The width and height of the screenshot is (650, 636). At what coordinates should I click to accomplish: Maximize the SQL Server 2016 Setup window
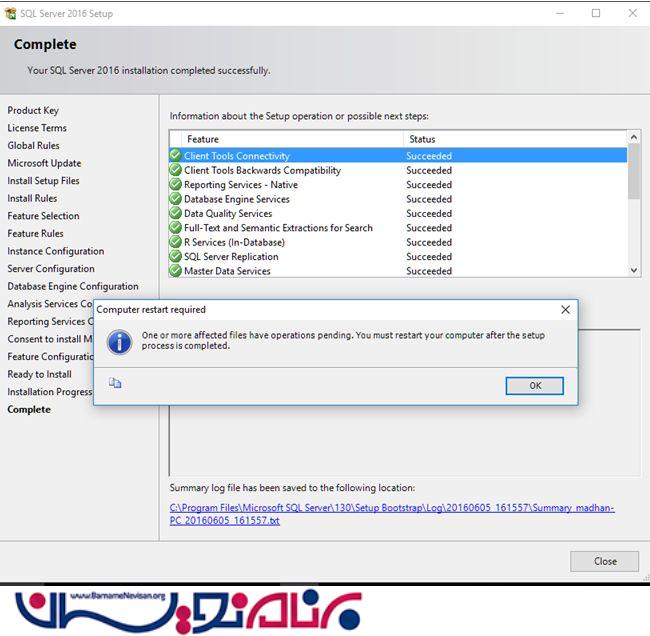596,13
